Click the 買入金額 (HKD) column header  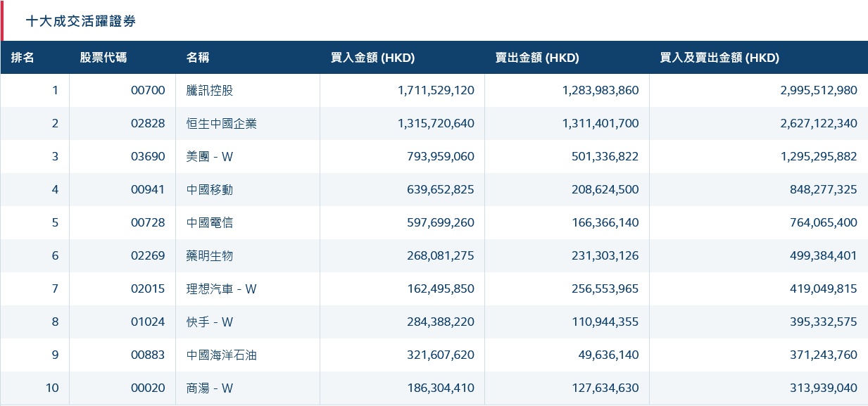pos(372,58)
